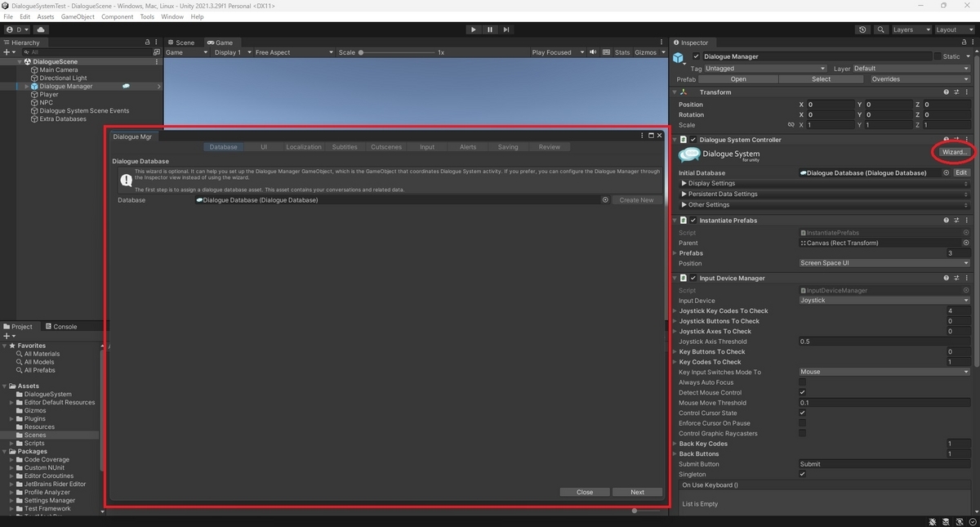The height and width of the screenshot is (527, 980).
Task: Select Main Camera in the Hierarchy
Action: click(x=58, y=69)
